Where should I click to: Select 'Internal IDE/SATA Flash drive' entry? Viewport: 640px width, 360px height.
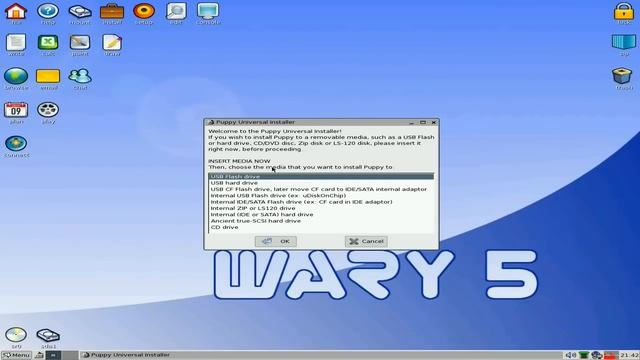pos(321,202)
